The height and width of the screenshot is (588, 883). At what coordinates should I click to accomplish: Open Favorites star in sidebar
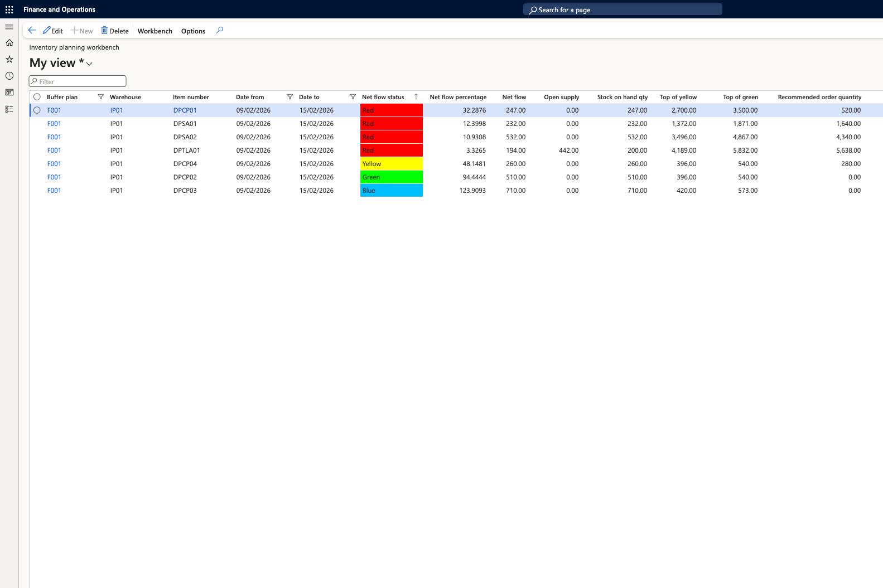click(9, 59)
